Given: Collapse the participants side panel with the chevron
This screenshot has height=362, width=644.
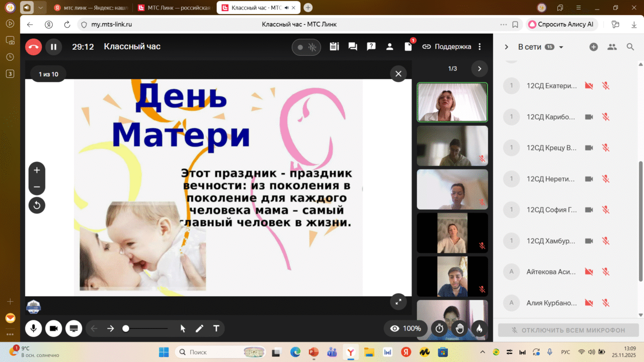Looking at the screenshot, I should click(506, 47).
